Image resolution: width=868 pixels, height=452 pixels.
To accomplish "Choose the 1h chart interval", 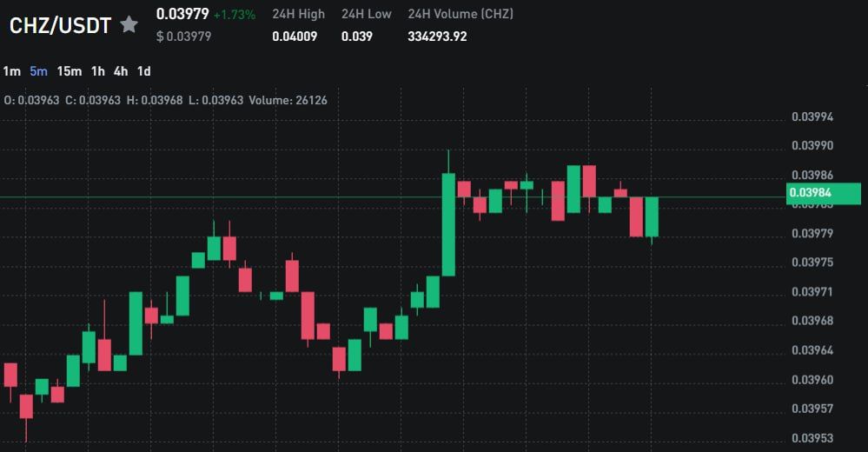I will pyautogui.click(x=98, y=71).
